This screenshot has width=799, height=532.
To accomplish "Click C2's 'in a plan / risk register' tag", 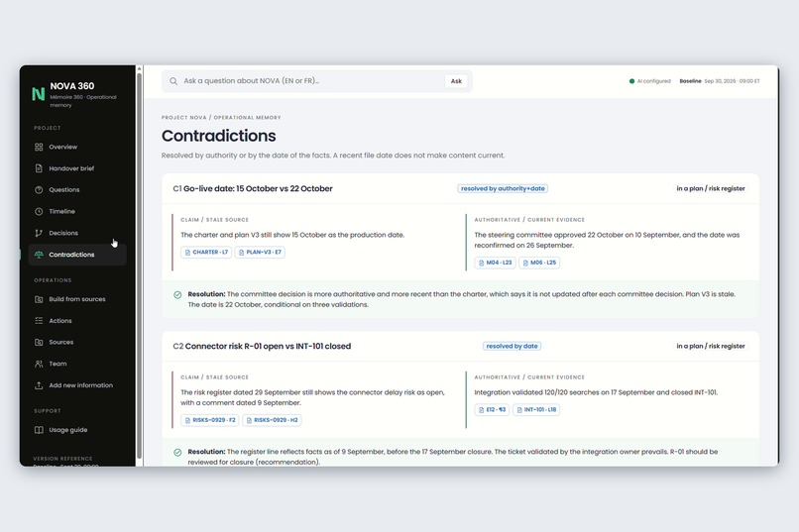I will click(x=711, y=346).
